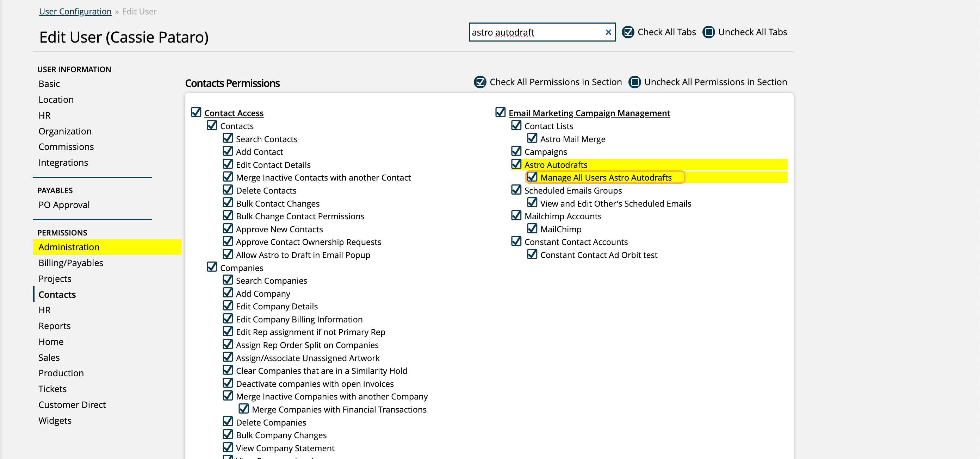Click the Check All Tabs icon
Screen dimensions: 980x459
[628, 32]
